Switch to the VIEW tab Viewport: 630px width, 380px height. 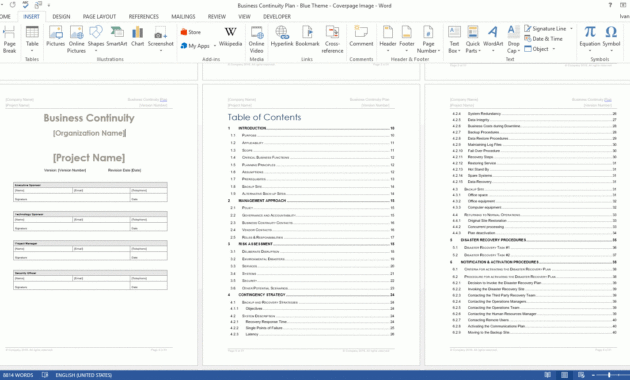pos(244,16)
